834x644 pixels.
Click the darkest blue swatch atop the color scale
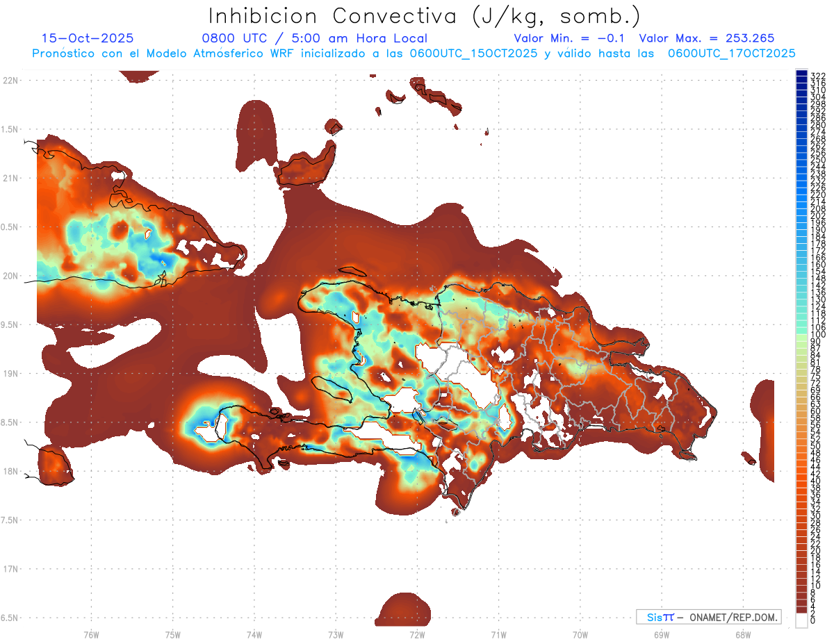click(801, 73)
